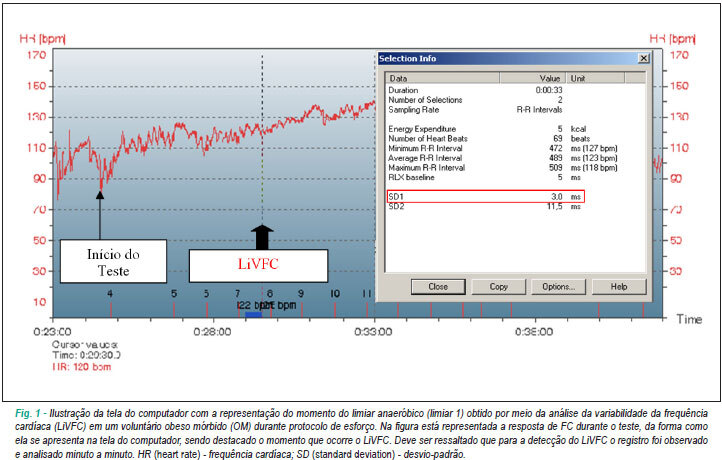Click lap marker 7 on the chart
This screenshot has width=722, height=460.
click(238, 293)
